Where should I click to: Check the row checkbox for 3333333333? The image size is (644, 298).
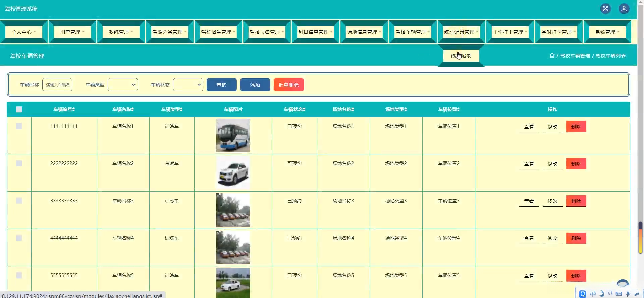tap(19, 201)
